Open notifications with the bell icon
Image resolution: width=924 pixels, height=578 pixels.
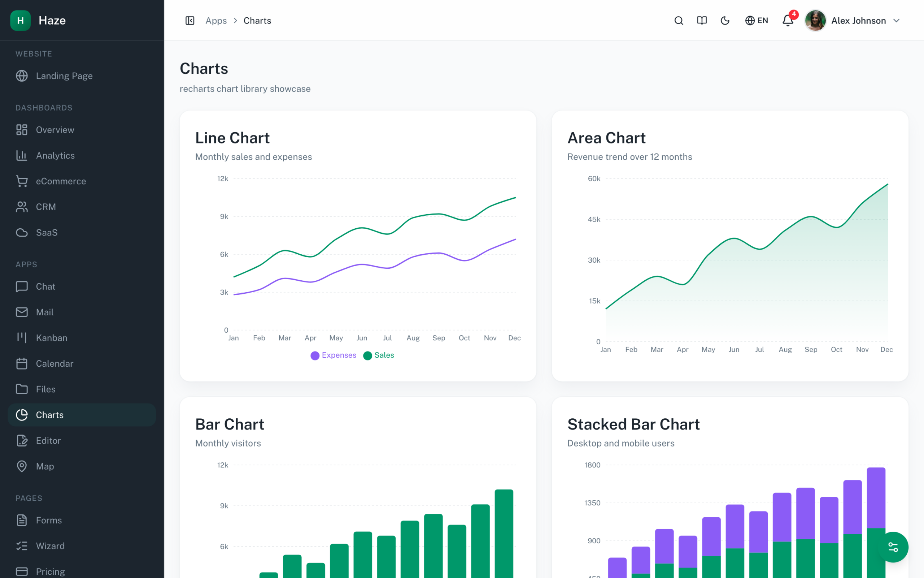(x=788, y=21)
